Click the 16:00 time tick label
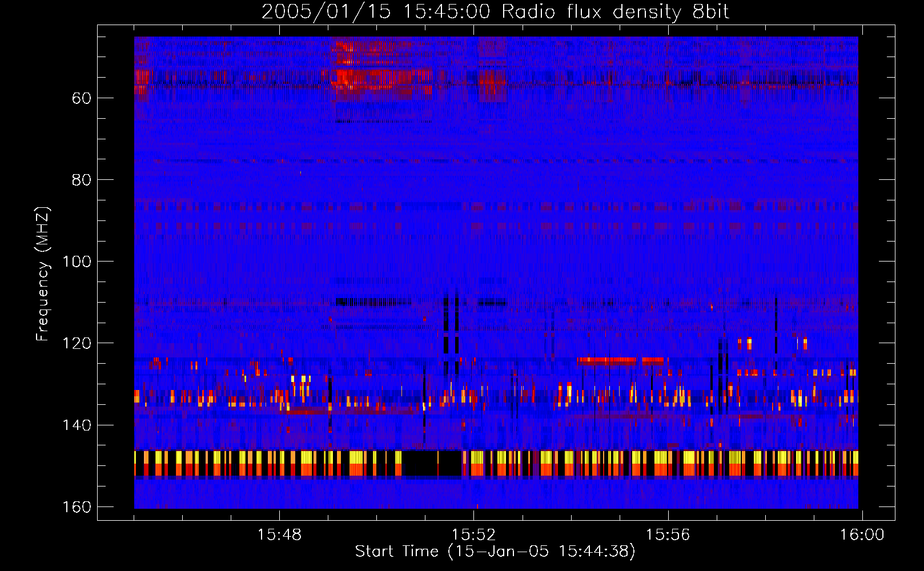The image size is (924, 571). [862, 534]
